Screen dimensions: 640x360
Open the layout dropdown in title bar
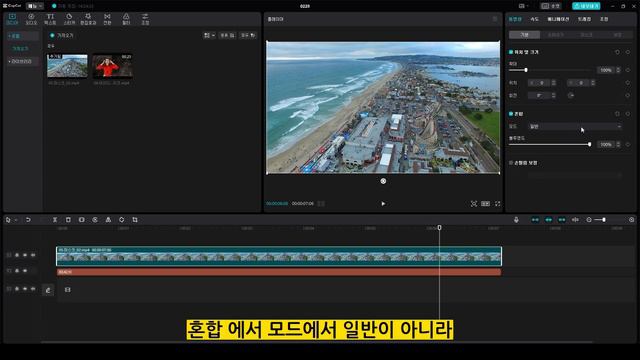(523, 6)
